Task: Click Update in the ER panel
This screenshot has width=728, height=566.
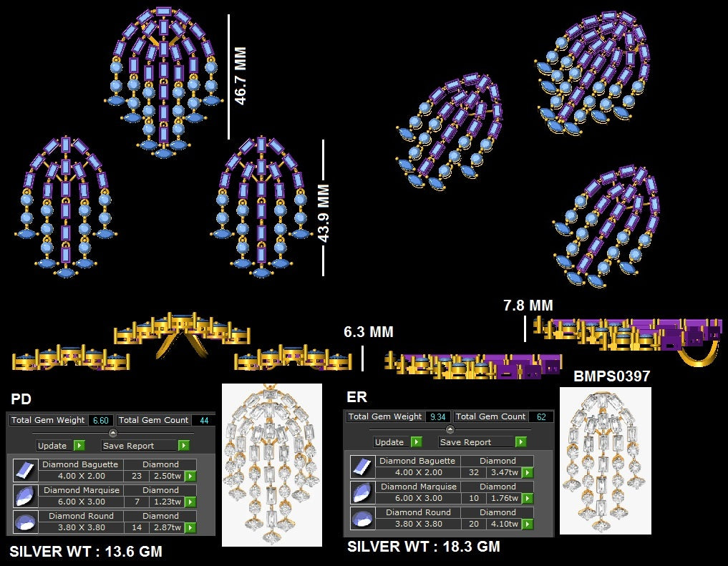Action: tap(397, 441)
